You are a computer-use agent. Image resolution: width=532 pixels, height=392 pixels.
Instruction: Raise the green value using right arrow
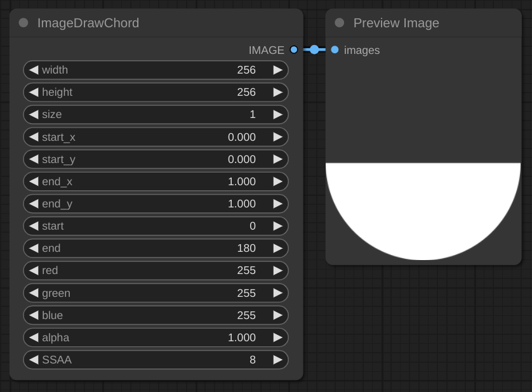[x=277, y=293]
